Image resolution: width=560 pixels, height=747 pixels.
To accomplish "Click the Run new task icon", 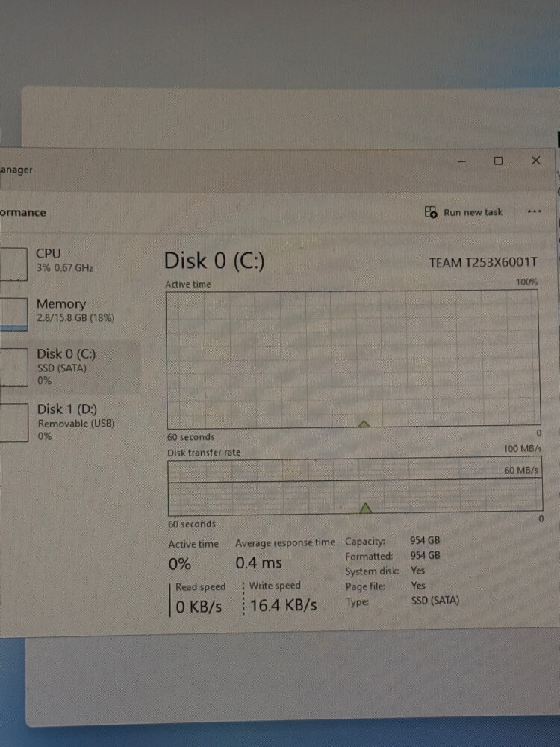I will pos(431,212).
